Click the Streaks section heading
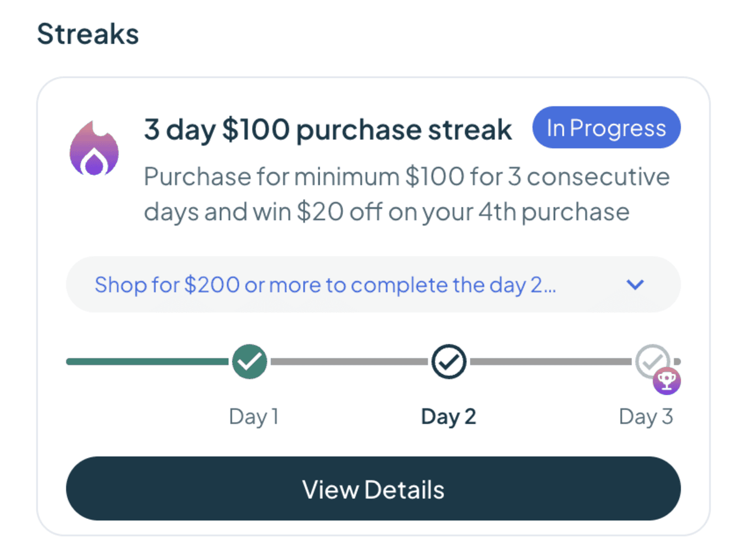The height and width of the screenshot is (560, 747). pos(88,34)
